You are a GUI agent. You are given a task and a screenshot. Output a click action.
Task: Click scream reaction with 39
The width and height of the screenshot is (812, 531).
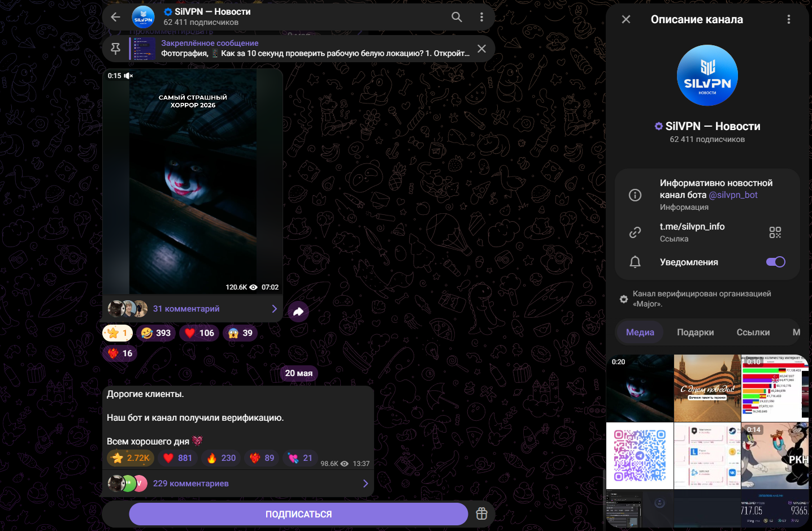240,333
